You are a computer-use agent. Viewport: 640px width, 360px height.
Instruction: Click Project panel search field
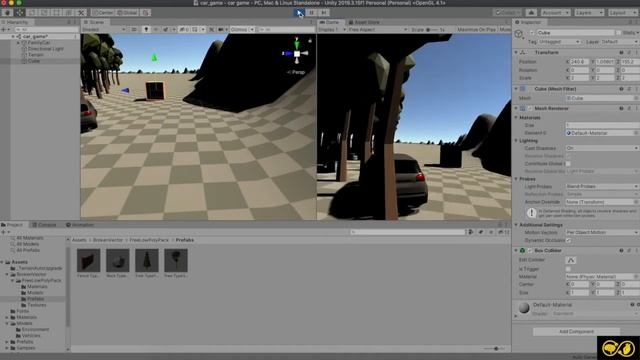coord(408,232)
